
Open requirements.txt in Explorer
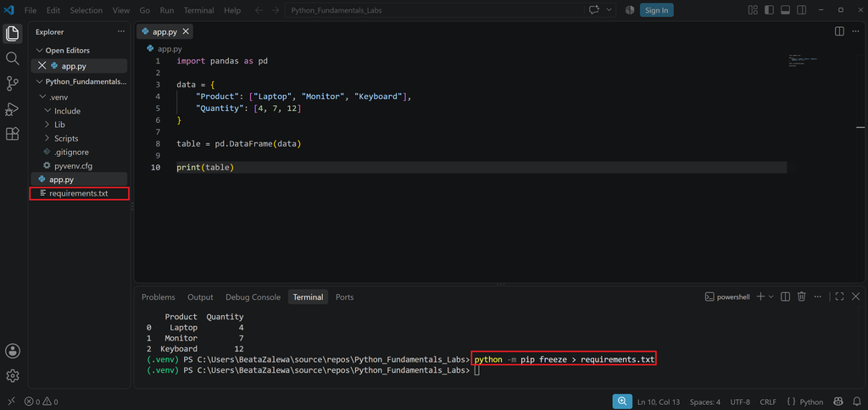click(79, 193)
